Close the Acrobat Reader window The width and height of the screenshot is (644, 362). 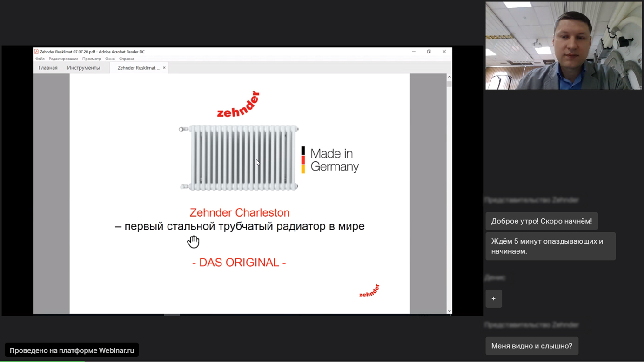(444, 52)
